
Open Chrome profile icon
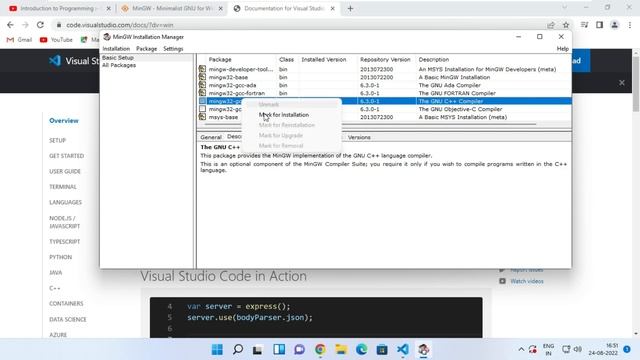pos(614,25)
